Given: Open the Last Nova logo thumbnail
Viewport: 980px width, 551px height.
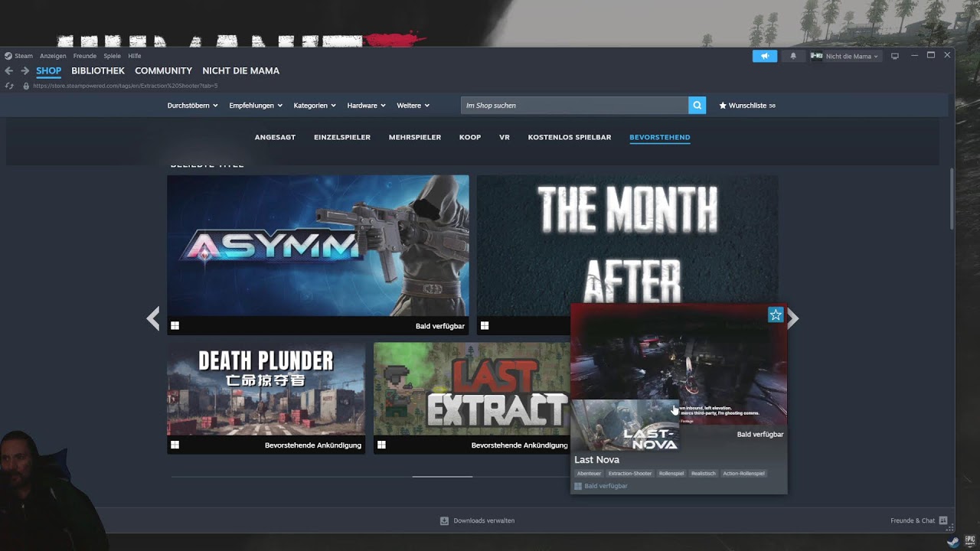Looking at the screenshot, I should [x=625, y=425].
